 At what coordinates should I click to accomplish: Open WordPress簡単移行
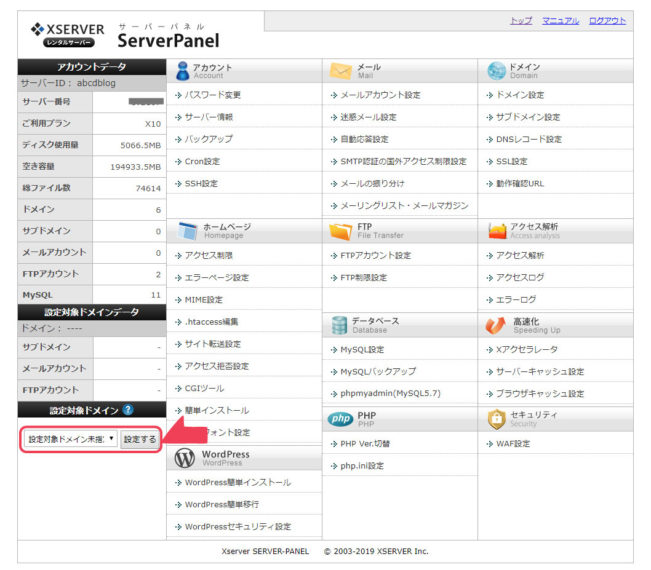[221, 504]
